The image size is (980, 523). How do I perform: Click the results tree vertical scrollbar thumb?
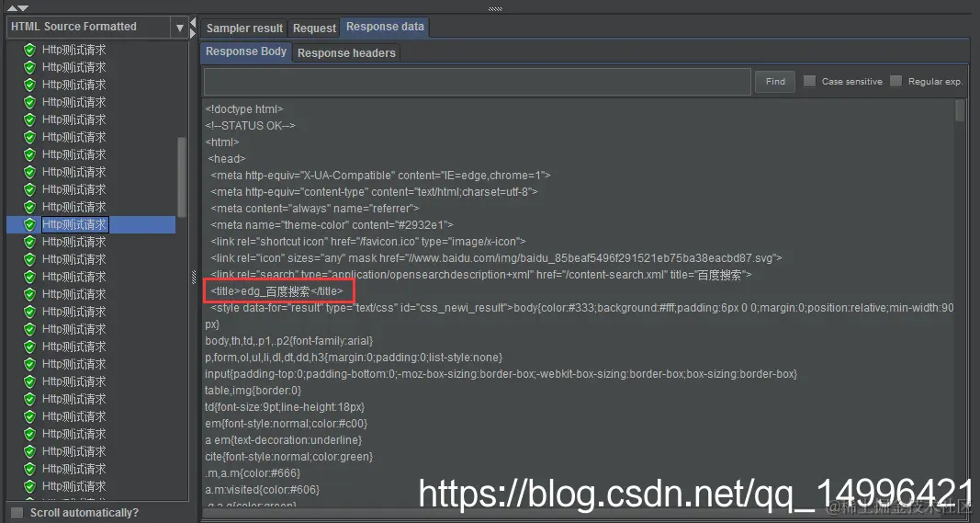182,176
